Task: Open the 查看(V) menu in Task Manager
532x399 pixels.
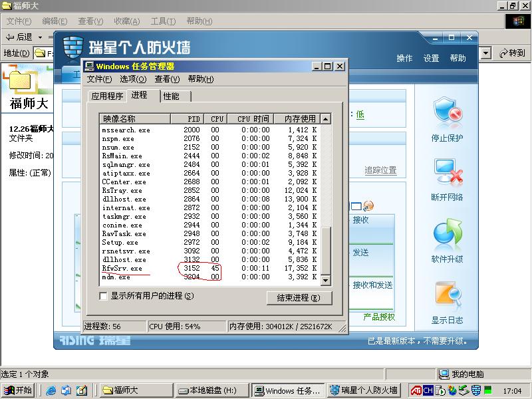Action: (x=167, y=79)
